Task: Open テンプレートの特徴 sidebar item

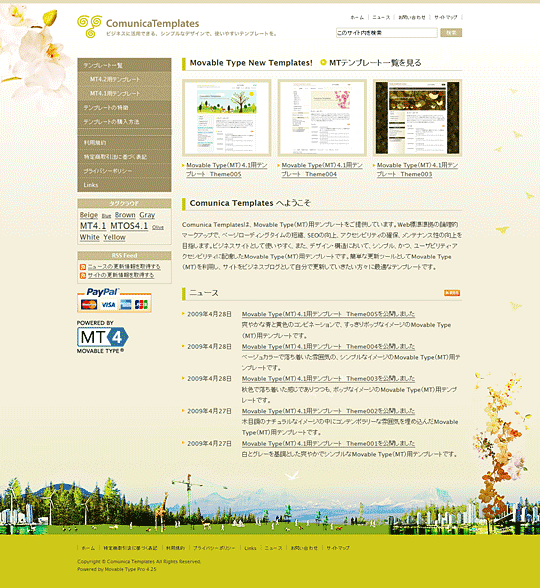Action: pyautogui.click(x=124, y=108)
